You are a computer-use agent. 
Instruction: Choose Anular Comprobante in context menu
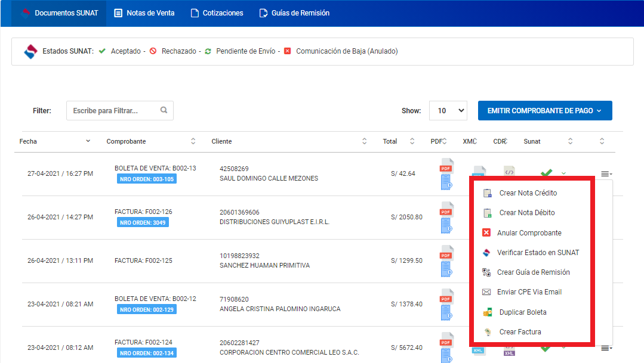(x=529, y=233)
